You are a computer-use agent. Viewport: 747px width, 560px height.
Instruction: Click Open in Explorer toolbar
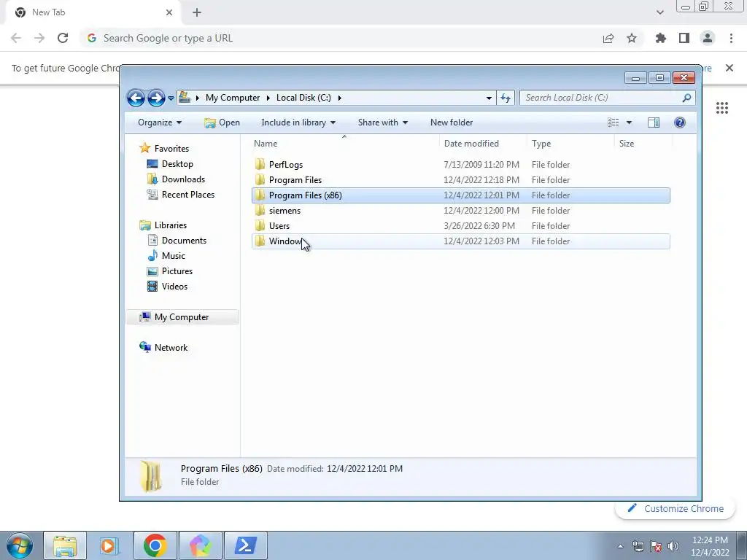222,122
